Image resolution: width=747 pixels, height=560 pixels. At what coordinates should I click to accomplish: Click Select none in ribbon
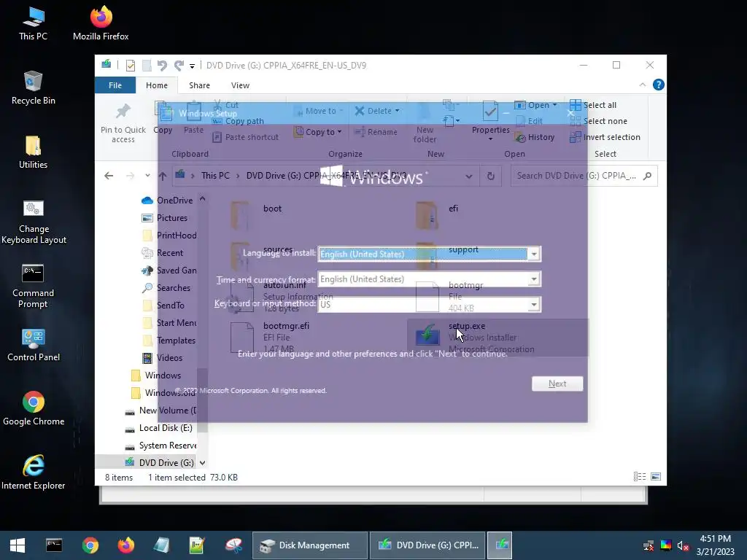(598, 121)
